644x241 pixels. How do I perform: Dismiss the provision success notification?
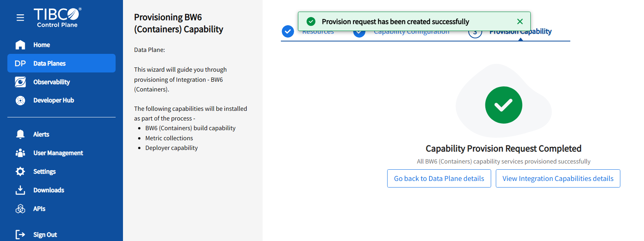520,22
